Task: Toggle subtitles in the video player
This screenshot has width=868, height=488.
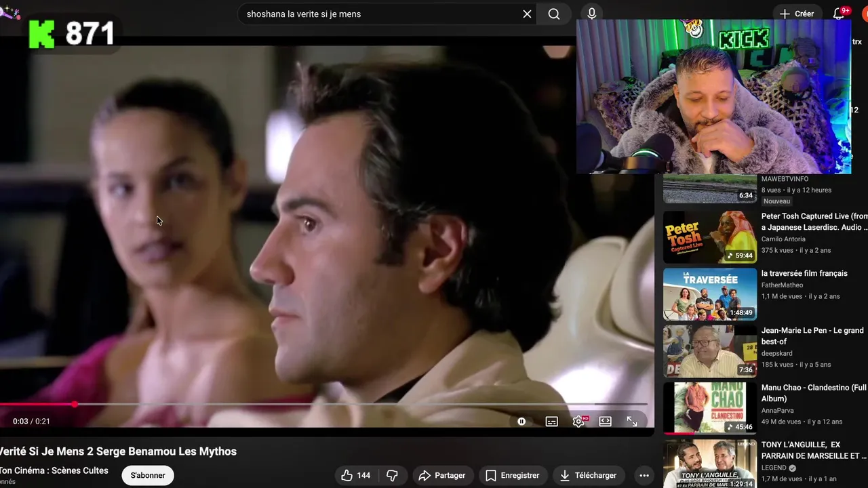Action: coord(552,422)
